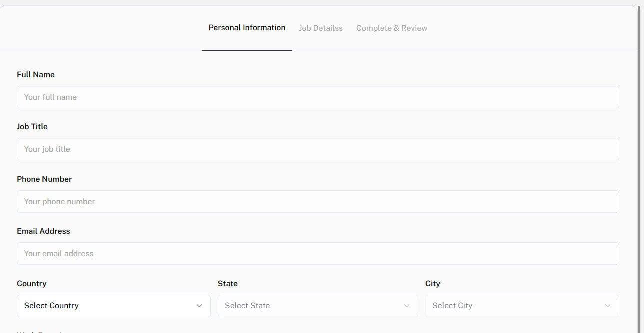Click the City field label

point(433,284)
